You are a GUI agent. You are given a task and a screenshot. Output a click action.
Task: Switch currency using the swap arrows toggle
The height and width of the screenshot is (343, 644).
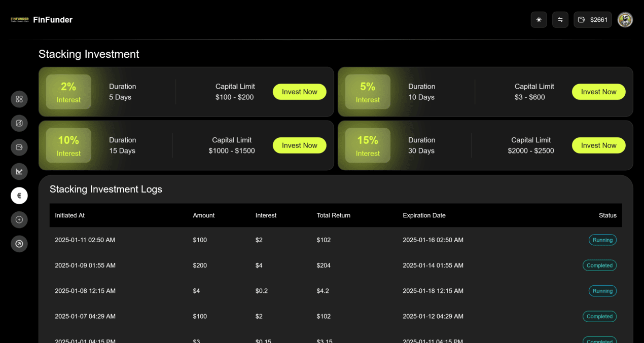[560, 19]
